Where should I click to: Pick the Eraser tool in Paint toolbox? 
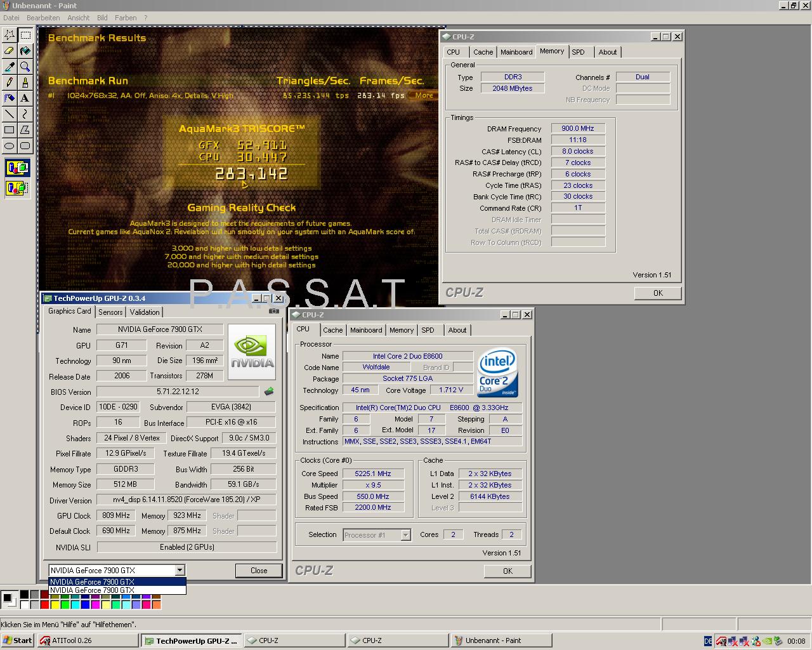click(10, 51)
